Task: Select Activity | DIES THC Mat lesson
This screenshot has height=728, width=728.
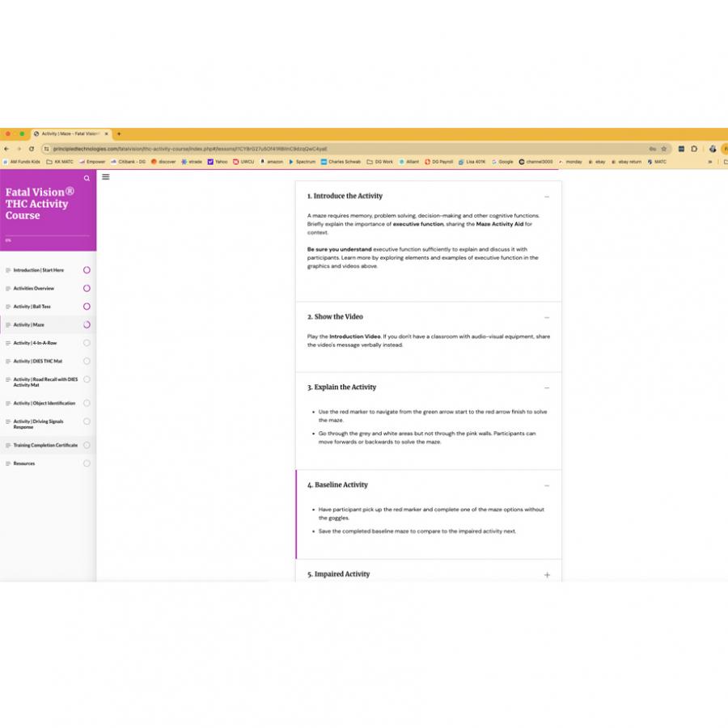Action: [x=37, y=362]
